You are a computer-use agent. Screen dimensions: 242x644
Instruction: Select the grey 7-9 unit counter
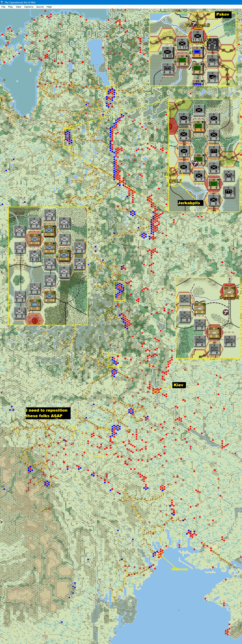(x=214, y=349)
